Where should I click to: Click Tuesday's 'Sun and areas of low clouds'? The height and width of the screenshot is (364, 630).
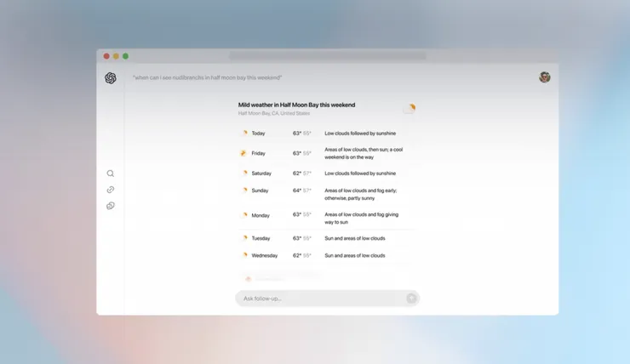355,238
